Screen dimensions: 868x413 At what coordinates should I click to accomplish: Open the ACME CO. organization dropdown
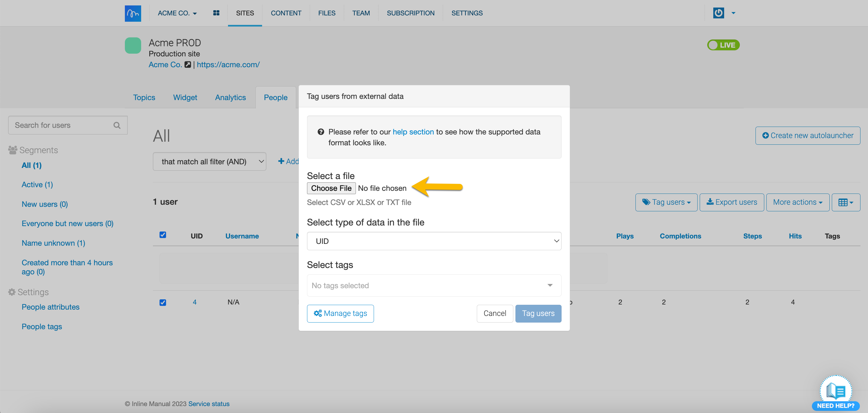pos(177,13)
